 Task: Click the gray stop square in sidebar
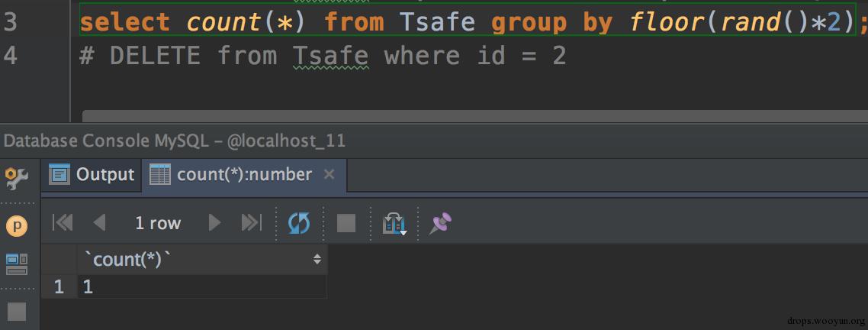17,311
